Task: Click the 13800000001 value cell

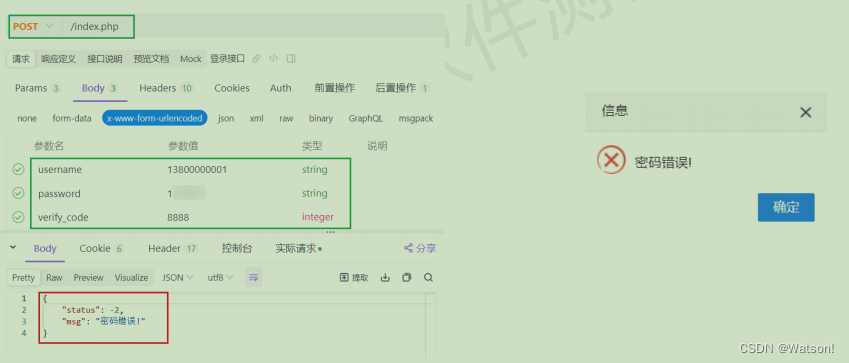Action: pos(197,170)
